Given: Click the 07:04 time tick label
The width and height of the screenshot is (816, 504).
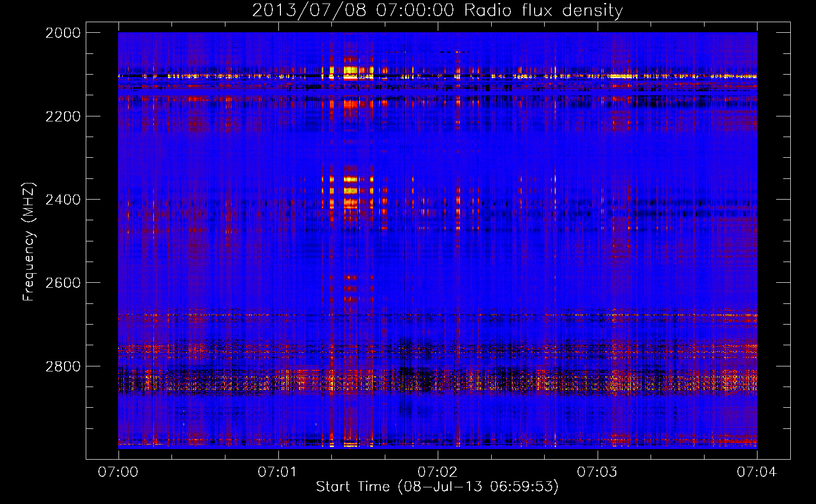Looking at the screenshot, I should [x=756, y=472].
